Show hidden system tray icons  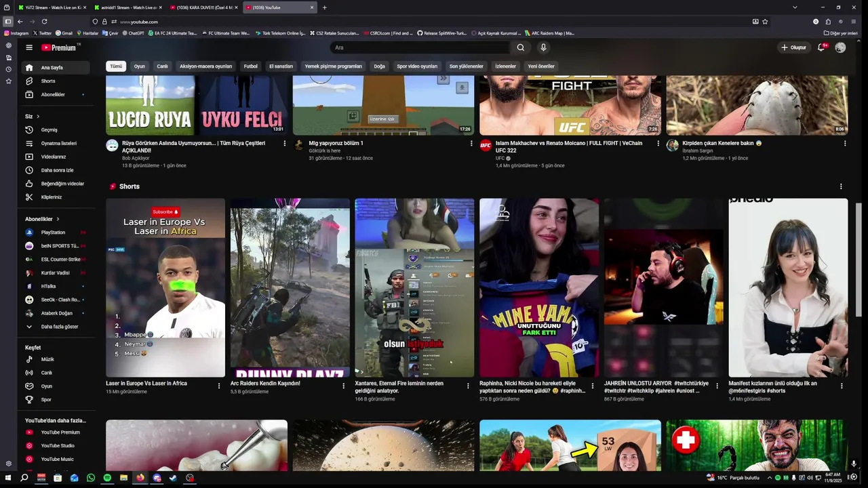tap(770, 478)
